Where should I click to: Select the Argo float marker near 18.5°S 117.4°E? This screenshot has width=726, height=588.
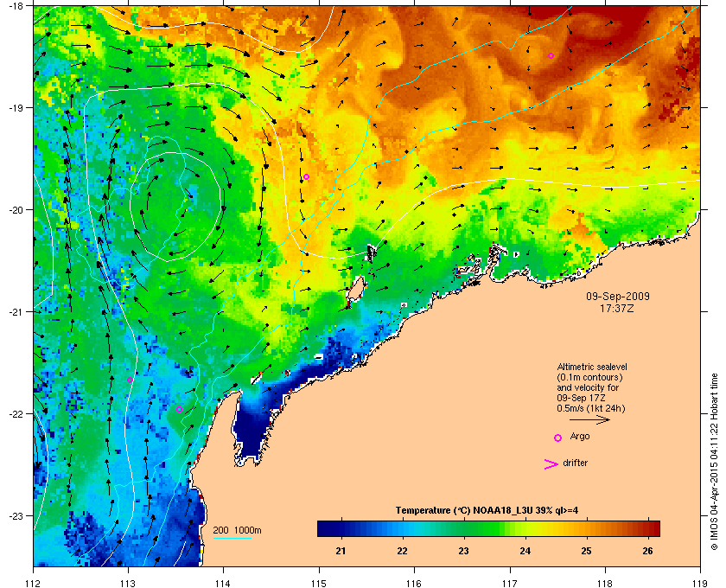[551, 56]
